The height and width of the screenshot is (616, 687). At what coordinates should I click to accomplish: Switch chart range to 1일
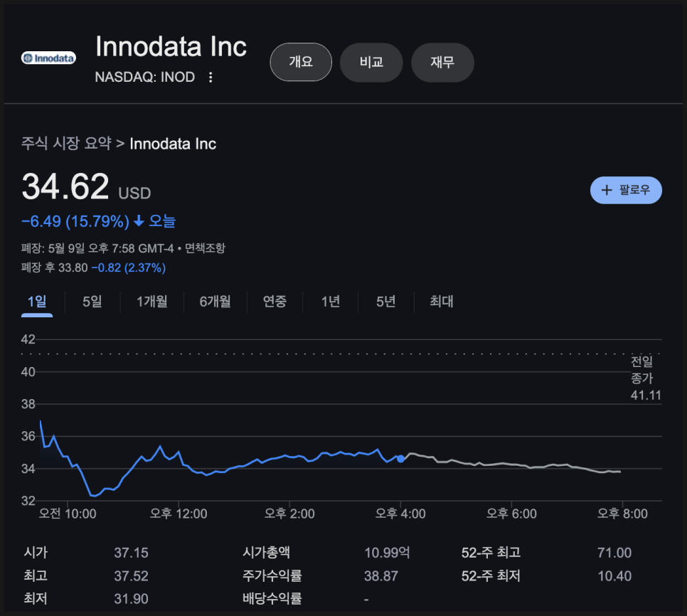pos(37,302)
